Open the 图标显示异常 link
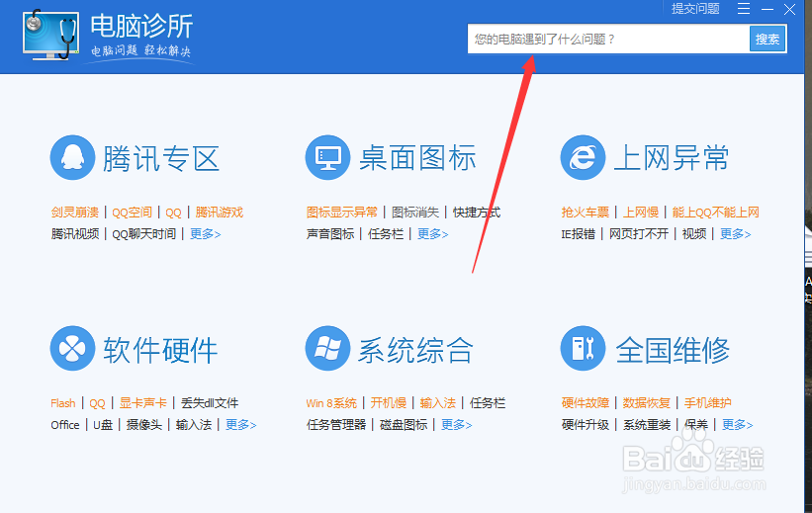 pos(342,213)
